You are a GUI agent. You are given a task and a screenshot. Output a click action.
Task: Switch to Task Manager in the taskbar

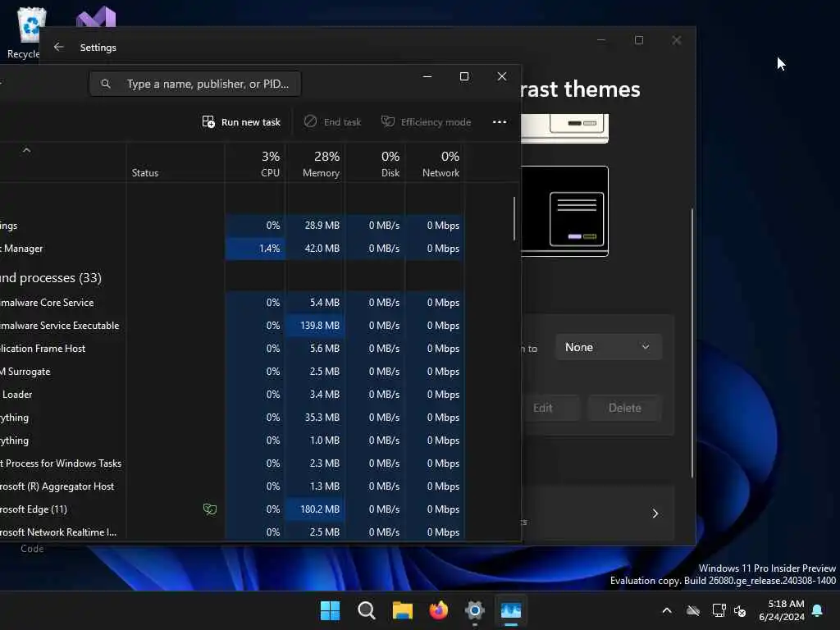click(511, 610)
